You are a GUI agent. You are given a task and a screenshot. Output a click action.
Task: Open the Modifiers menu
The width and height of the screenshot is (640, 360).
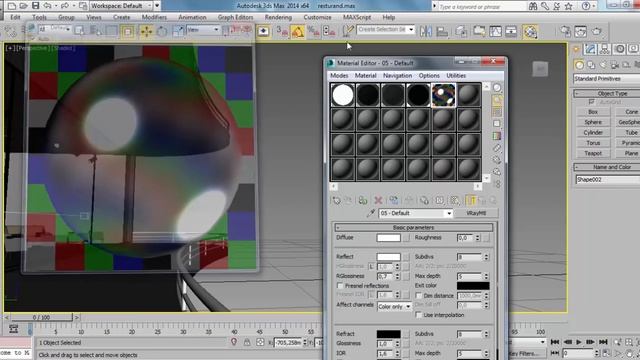click(x=154, y=18)
